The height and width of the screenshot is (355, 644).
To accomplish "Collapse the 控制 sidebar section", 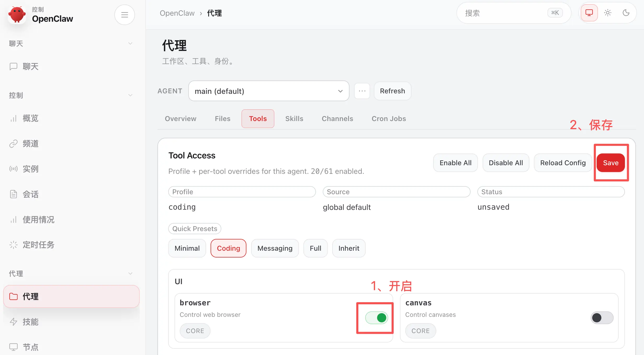I will 130,95.
